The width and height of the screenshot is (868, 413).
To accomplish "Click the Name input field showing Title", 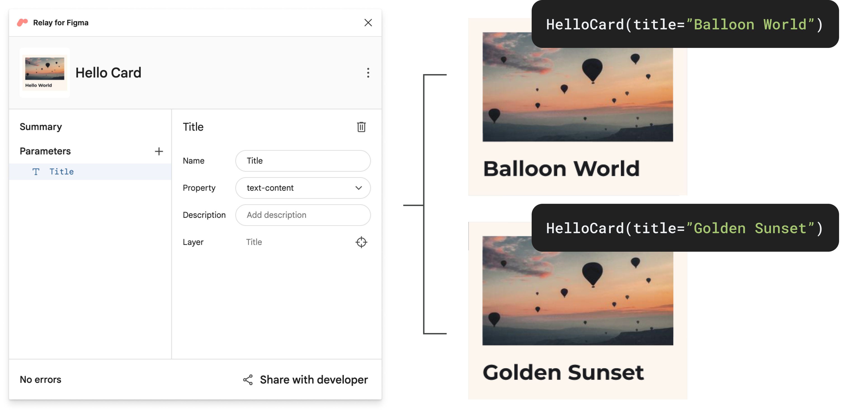I will [303, 161].
